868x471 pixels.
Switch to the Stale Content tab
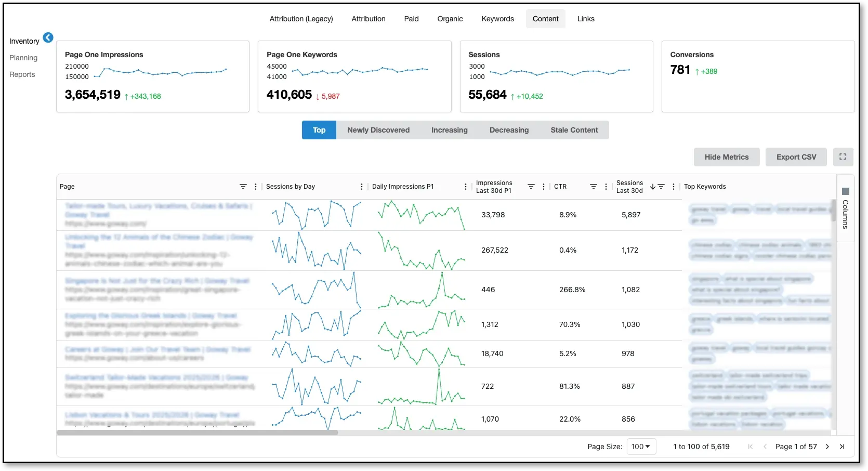point(574,130)
